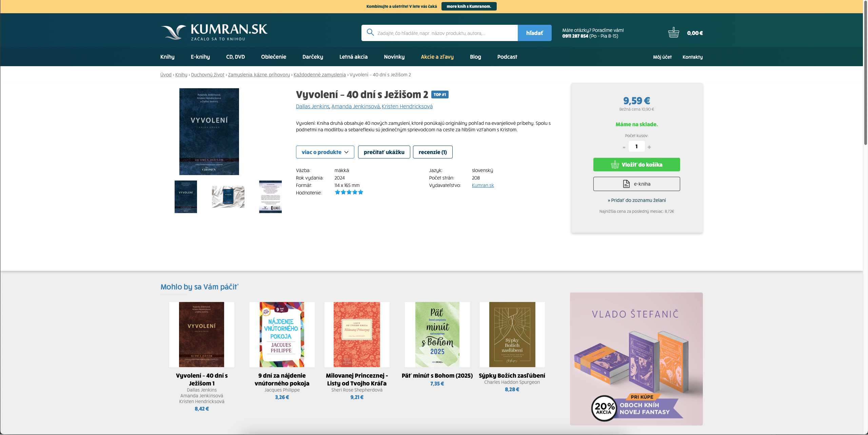Click the Vlado Štefanič 20% promo banner
Viewport: 868px width, 435px height.
click(x=636, y=359)
